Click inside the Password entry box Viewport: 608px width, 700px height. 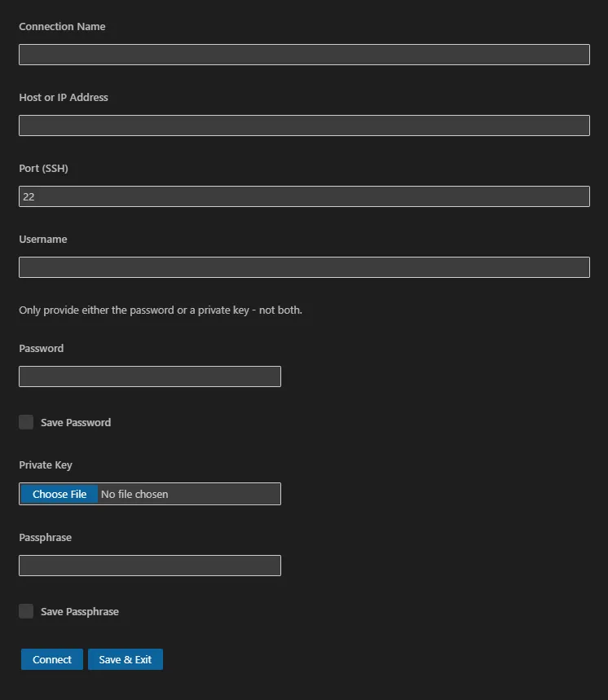[x=150, y=376]
